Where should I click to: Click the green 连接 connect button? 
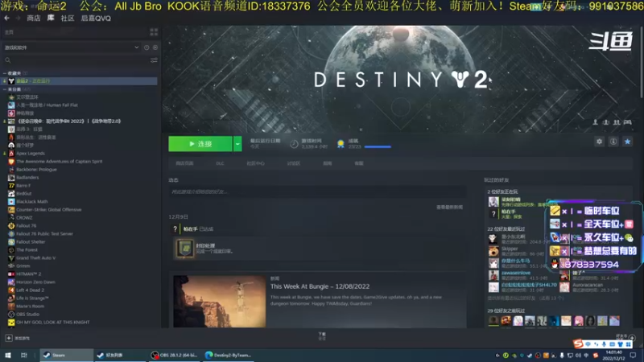tap(200, 144)
